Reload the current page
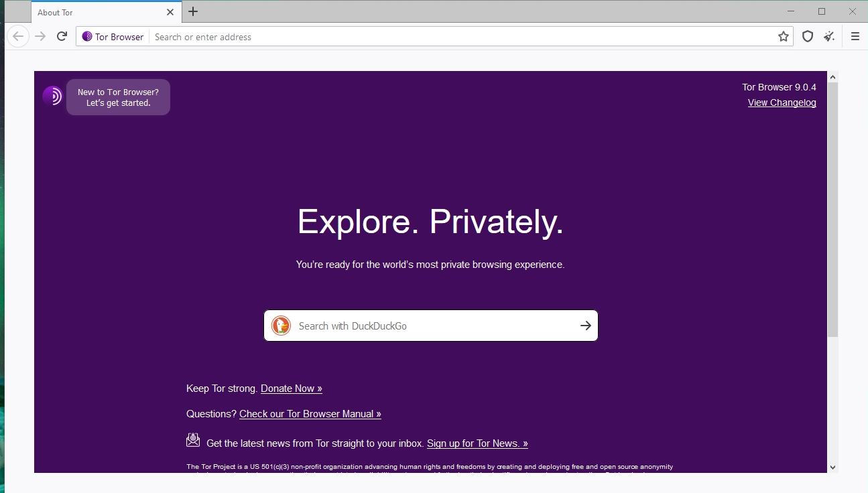The height and width of the screenshot is (493, 868). 62,37
